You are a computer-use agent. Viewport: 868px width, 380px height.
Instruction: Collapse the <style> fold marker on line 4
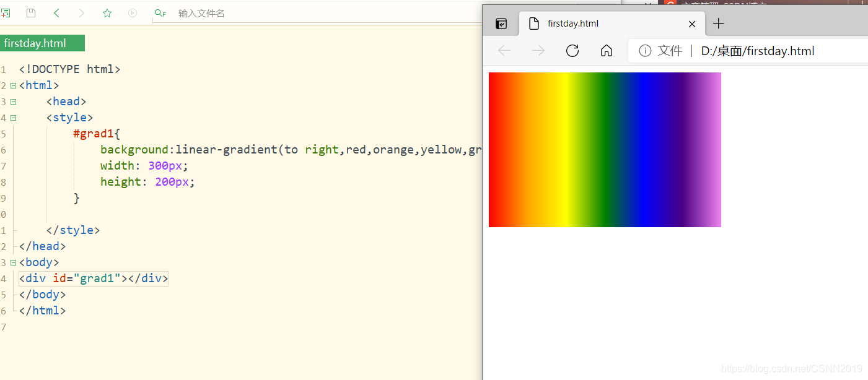(13, 118)
